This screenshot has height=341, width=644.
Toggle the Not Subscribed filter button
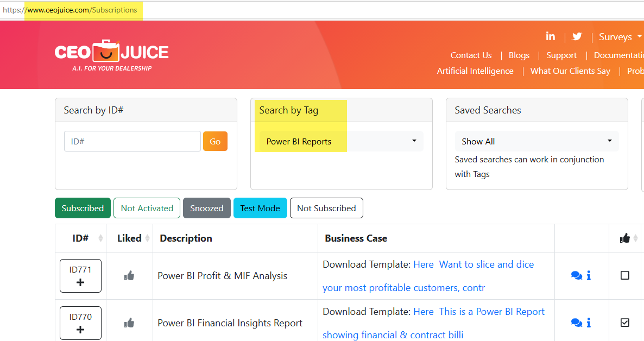(326, 209)
